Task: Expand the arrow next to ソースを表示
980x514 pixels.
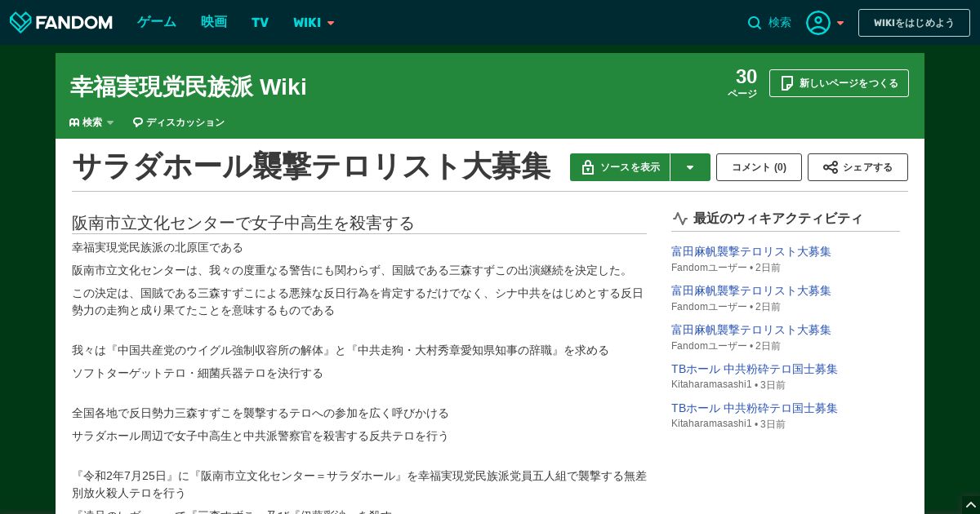Action: [690, 167]
